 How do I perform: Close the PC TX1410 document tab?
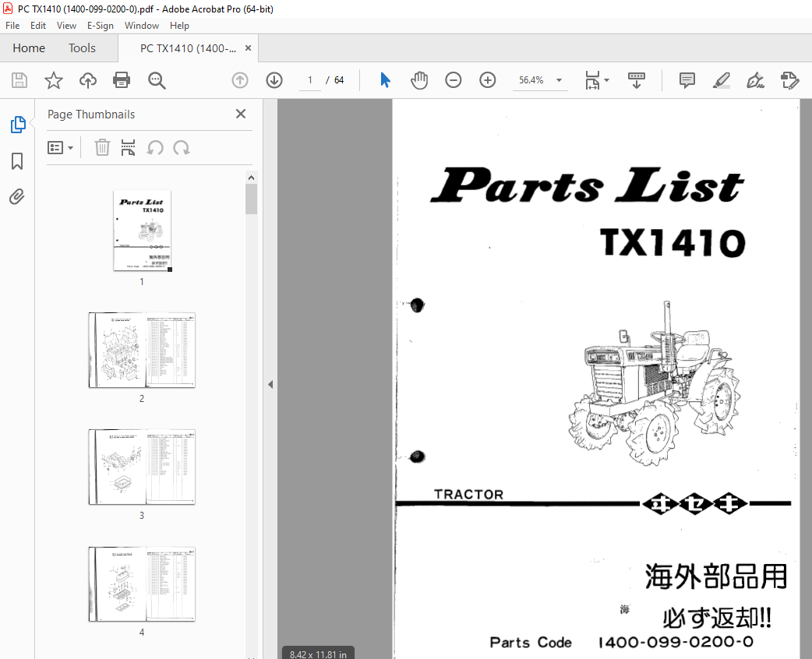click(248, 48)
